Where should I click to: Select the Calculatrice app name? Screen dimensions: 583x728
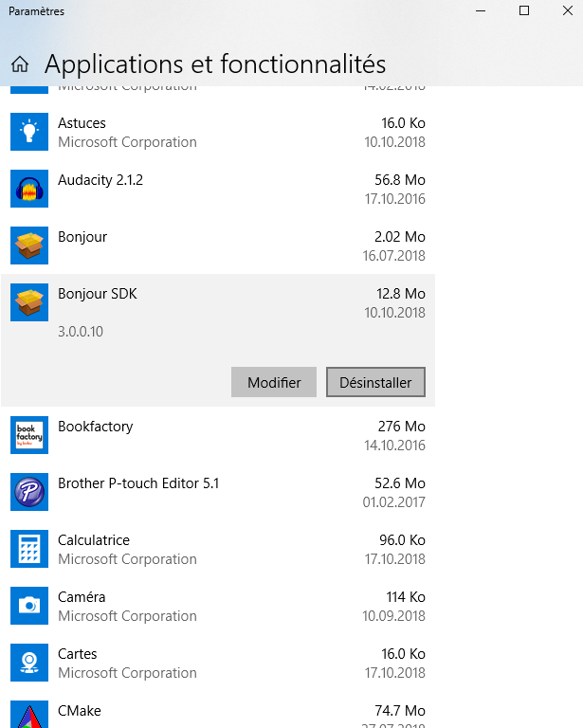click(94, 540)
